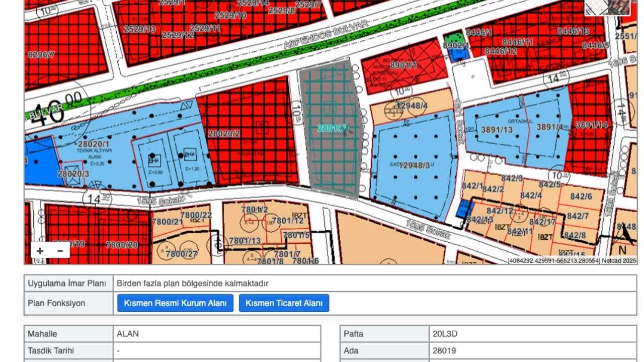Switch basemap via satellite thumbnail
The width and height of the screenshot is (644, 362).
coord(607,7)
